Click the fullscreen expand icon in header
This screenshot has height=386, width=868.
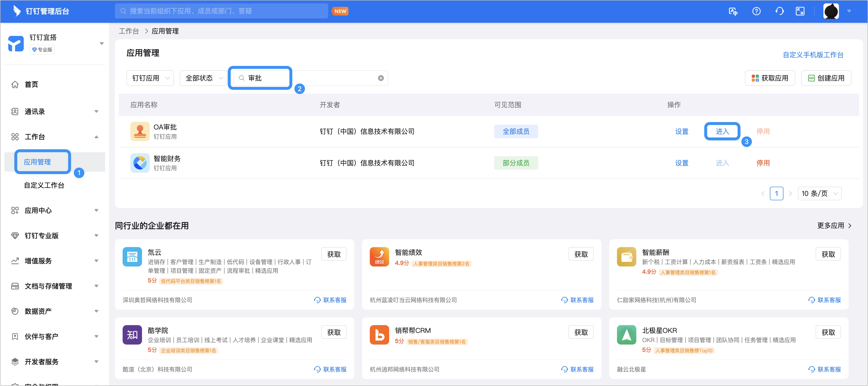coord(800,11)
